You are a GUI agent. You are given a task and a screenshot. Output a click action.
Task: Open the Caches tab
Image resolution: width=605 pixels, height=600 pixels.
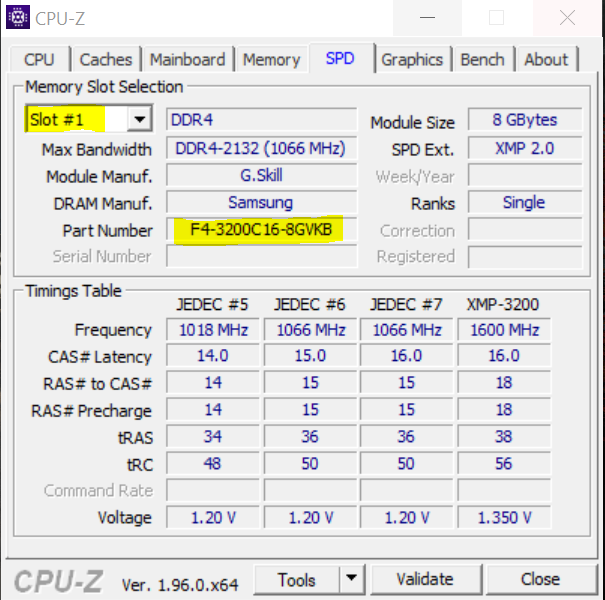click(106, 59)
